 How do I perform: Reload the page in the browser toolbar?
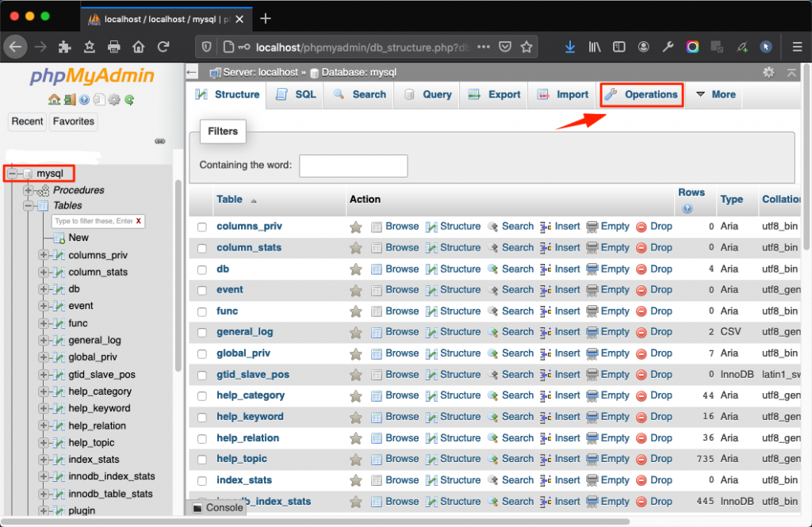point(163,47)
